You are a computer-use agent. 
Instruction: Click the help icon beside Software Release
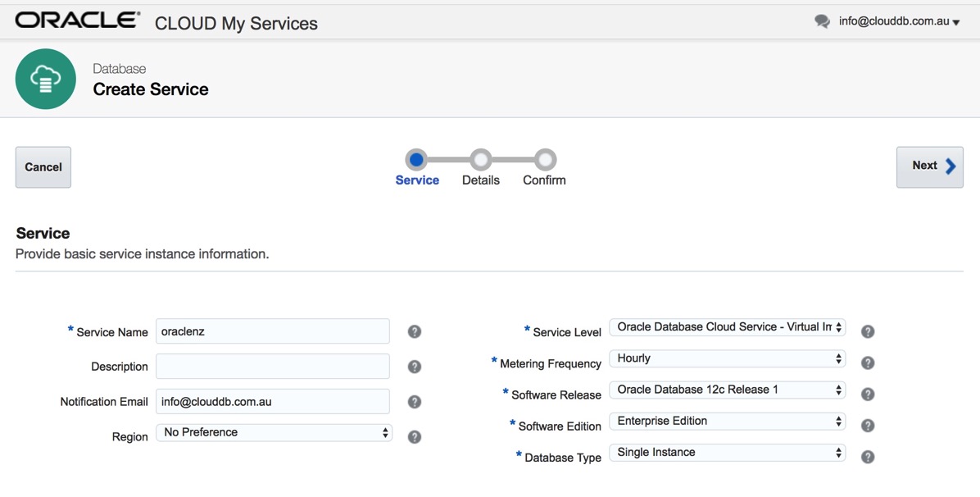click(x=868, y=394)
